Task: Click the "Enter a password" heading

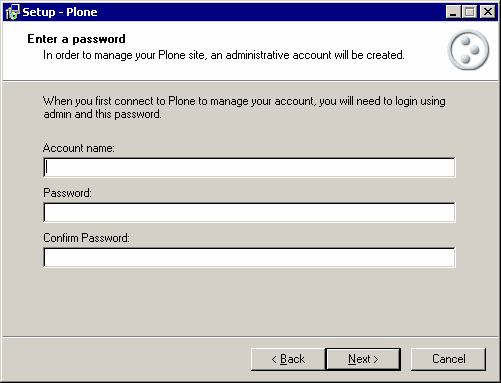Action: point(76,39)
